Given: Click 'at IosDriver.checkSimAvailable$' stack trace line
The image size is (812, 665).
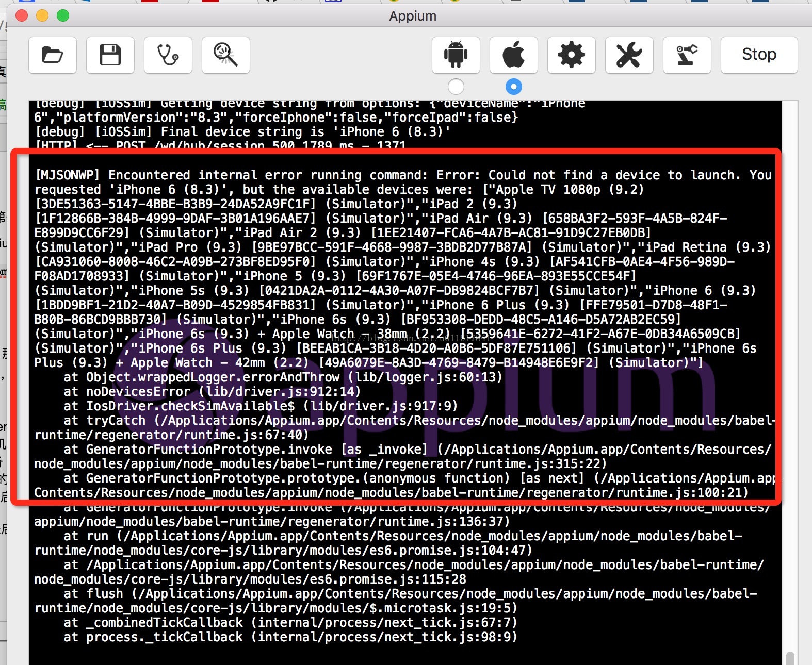Looking at the screenshot, I should click(261, 406).
